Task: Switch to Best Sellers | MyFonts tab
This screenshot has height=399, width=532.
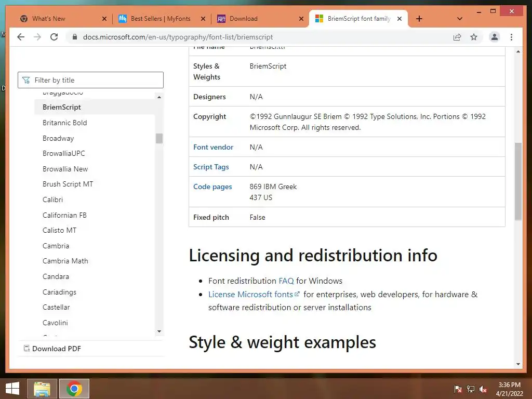Action: [x=161, y=19]
